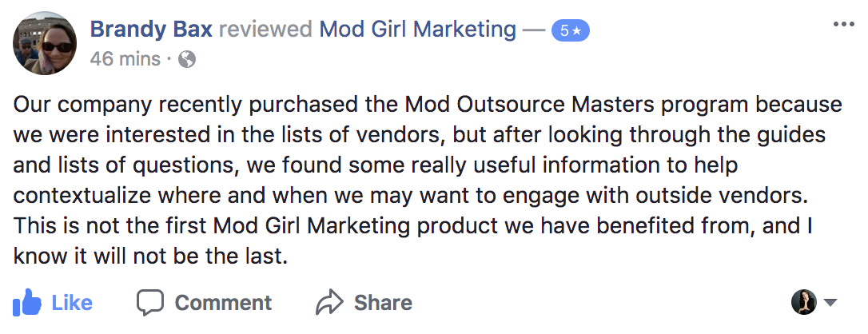Open the 46 mins timestamp link
The image size is (868, 334).
124,59
